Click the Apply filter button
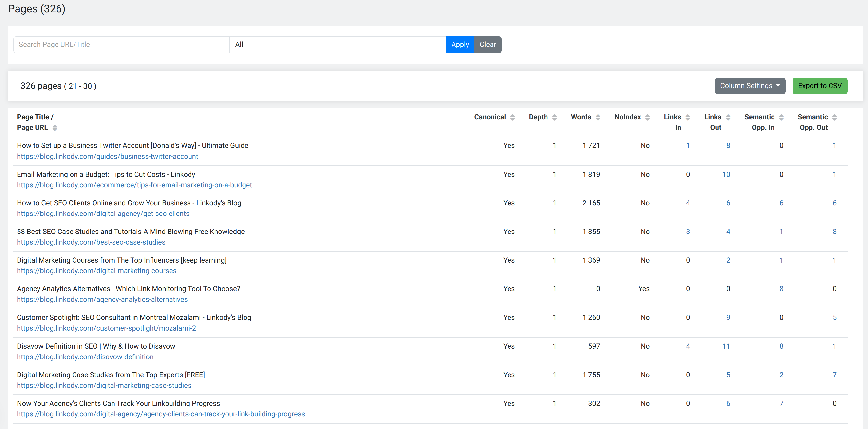The height and width of the screenshot is (429, 868). click(460, 44)
